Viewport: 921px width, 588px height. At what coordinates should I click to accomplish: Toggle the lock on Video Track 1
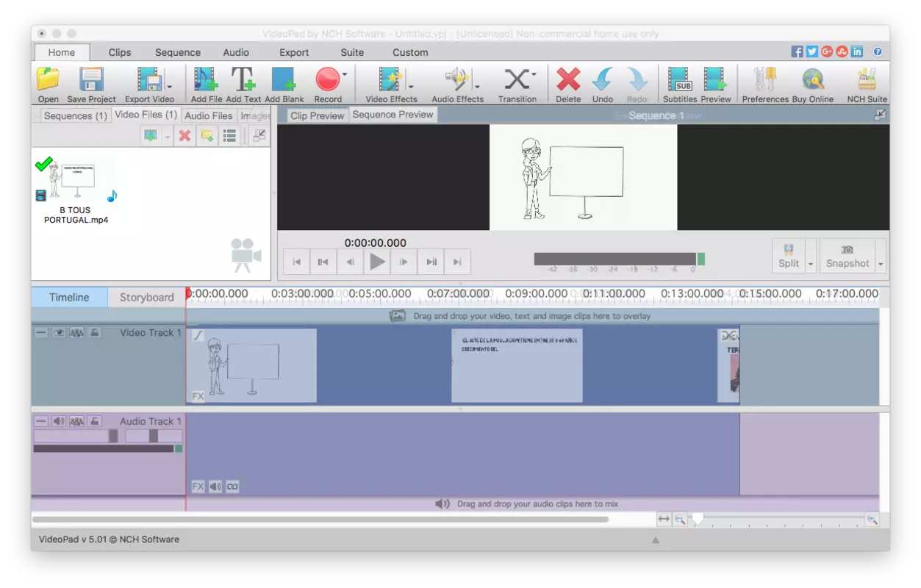[x=95, y=333]
